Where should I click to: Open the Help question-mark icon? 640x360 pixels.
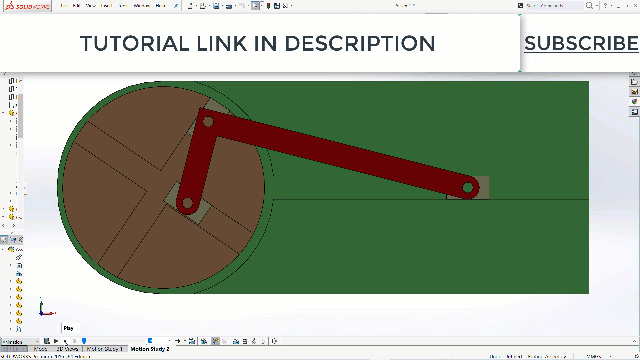pos(605,5)
